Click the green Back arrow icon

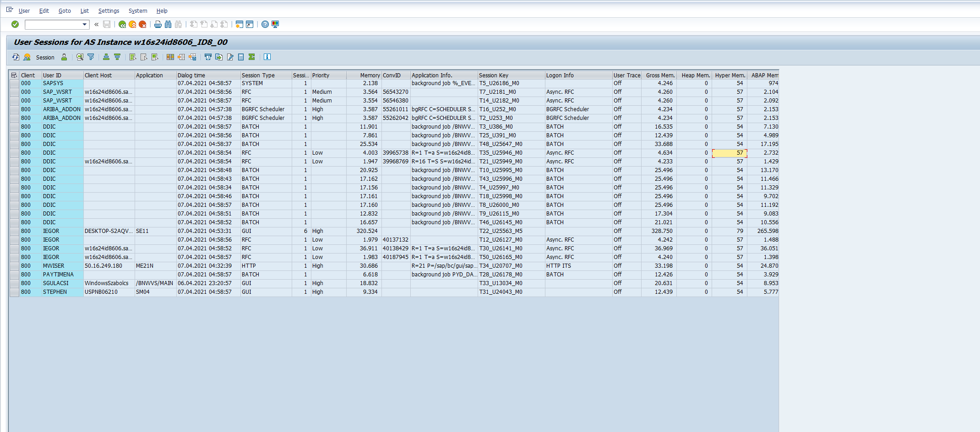point(122,24)
